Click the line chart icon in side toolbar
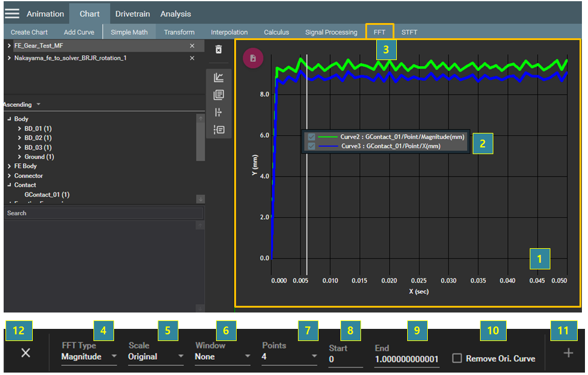This screenshot has width=588, height=375. (219, 78)
